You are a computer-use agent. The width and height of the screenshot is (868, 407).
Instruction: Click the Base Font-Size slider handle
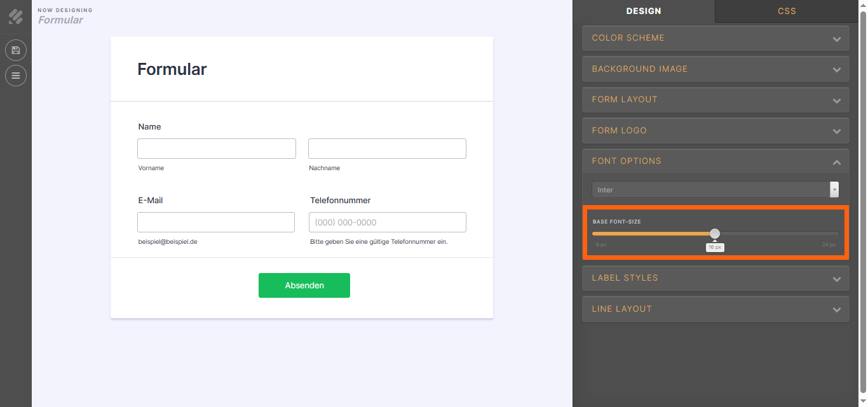click(x=715, y=234)
